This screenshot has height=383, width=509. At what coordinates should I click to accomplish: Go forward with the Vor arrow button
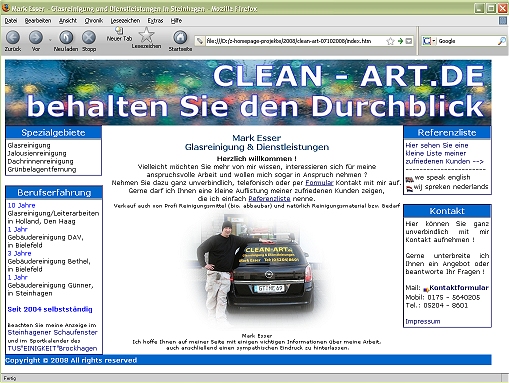36,37
